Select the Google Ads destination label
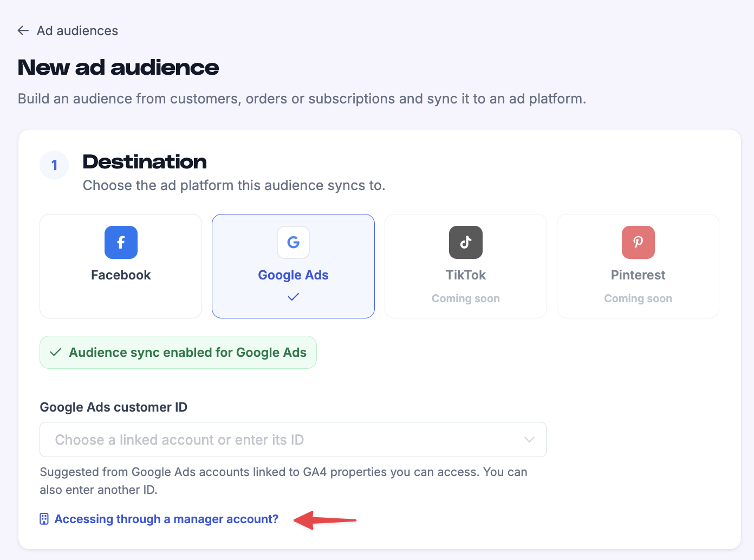 293,275
